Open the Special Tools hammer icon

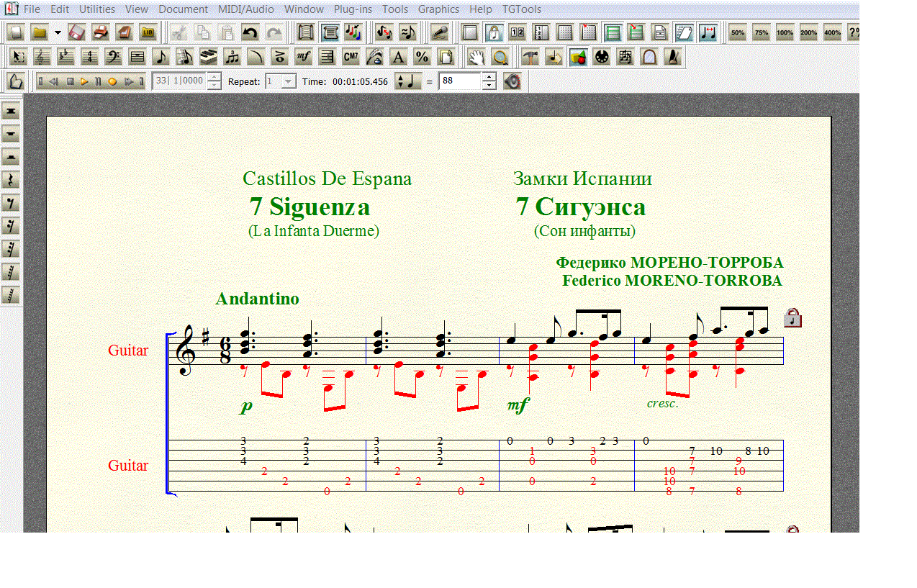tap(530, 57)
